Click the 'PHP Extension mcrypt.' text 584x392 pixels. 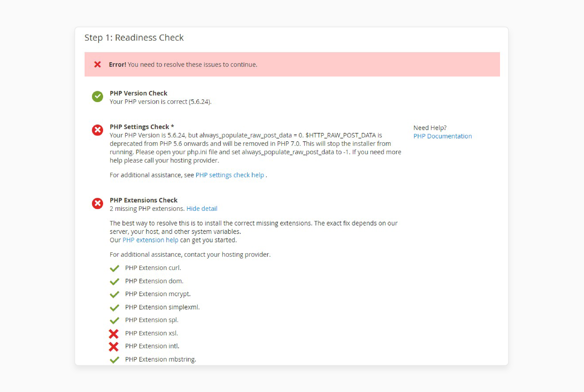(158, 294)
